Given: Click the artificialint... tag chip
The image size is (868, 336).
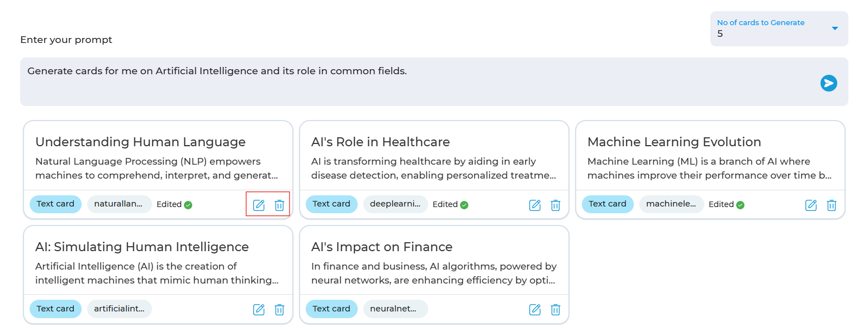Looking at the screenshot, I should 120,309.
